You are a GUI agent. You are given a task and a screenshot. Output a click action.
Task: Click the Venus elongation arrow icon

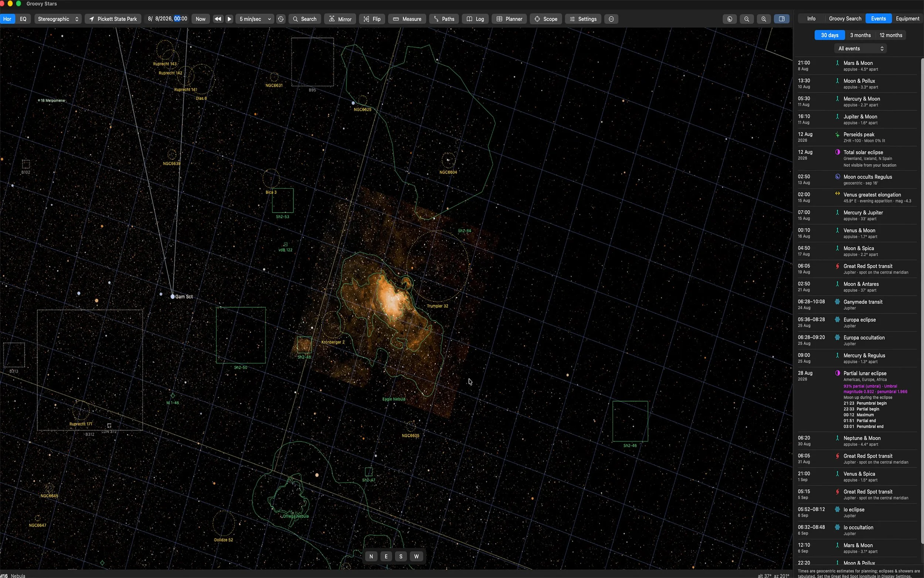[837, 193]
